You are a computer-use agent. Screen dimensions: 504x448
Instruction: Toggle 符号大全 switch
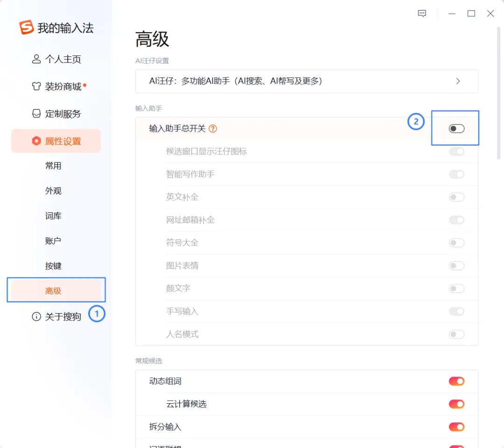click(456, 243)
